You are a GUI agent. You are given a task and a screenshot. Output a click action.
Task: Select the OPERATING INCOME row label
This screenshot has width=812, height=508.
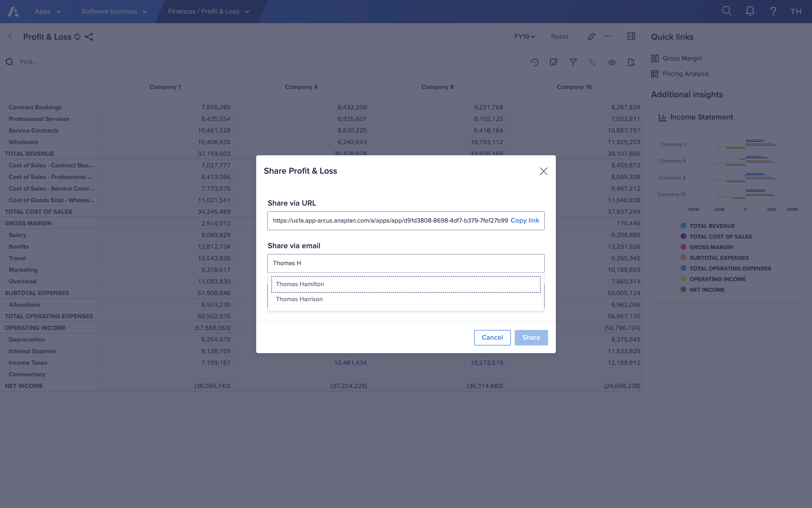pos(35,328)
